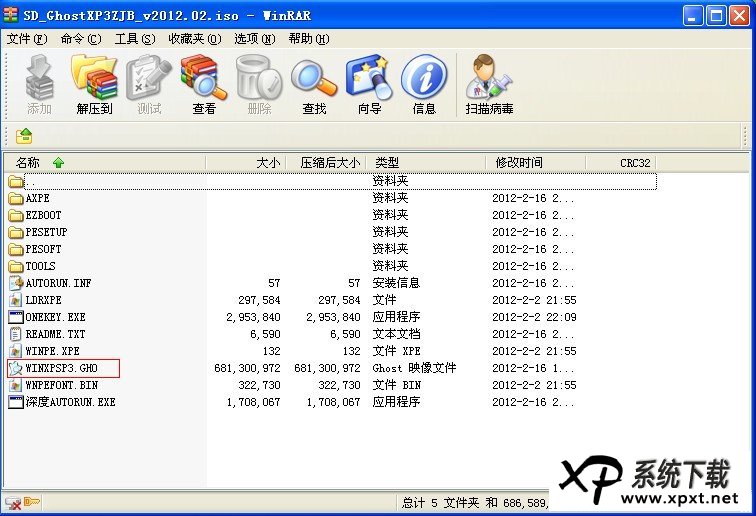Click the 2,953,840 size cell

[253, 317]
